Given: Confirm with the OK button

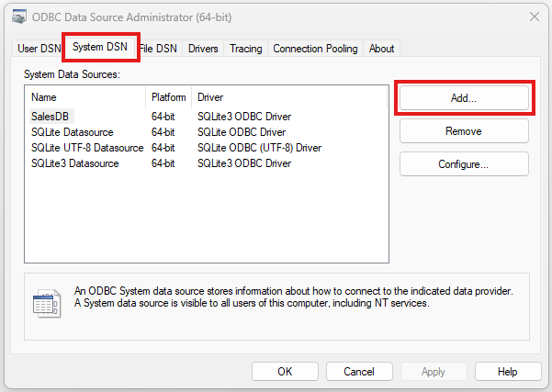Looking at the screenshot, I should (285, 372).
